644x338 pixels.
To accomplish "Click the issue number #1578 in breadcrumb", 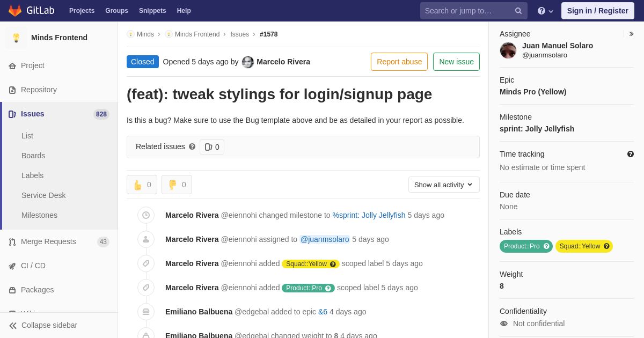I will (x=269, y=34).
